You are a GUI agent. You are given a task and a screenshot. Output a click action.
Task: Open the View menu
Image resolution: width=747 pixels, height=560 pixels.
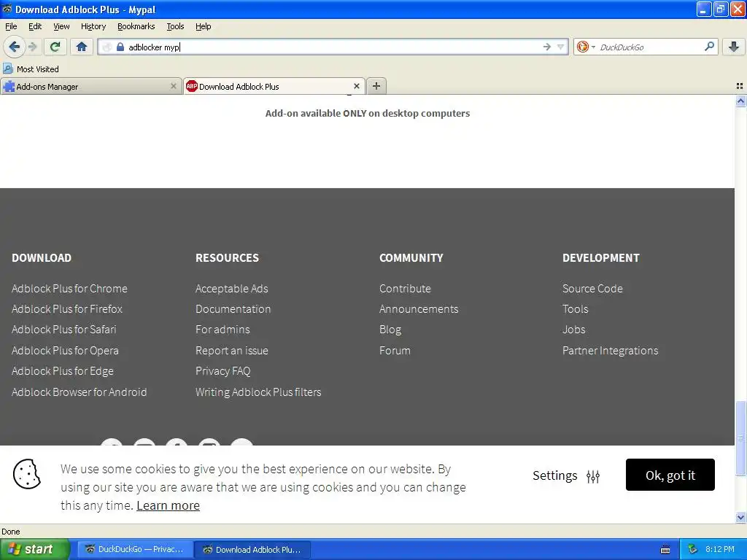(61, 26)
